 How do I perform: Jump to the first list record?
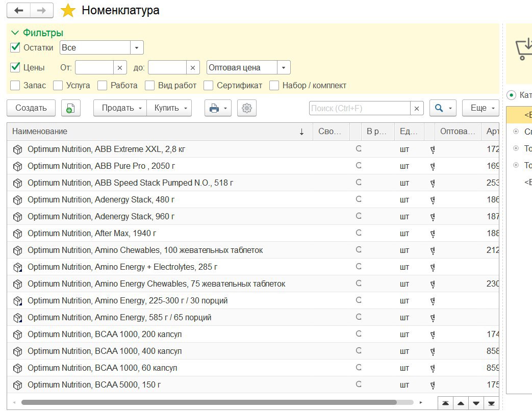coord(445,403)
